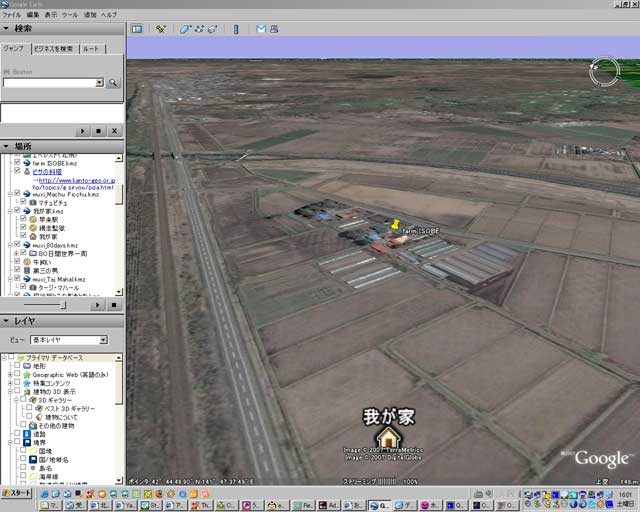Click the Layers list scroll-down arrow
The width and height of the screenshot is (640, 512).
119,481
